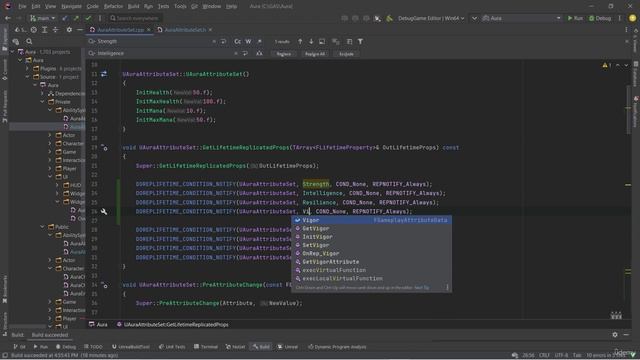Viewport: 640px width, 360px height.
Task: Select GetVigorAttribute completion suggestion
Action: [x=371, y=262]
